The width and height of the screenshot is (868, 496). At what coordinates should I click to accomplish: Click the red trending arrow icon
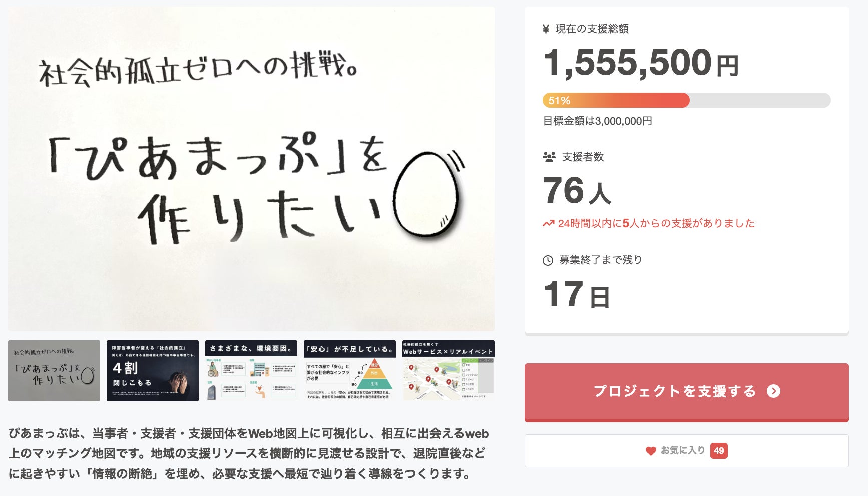coord(548,223)
